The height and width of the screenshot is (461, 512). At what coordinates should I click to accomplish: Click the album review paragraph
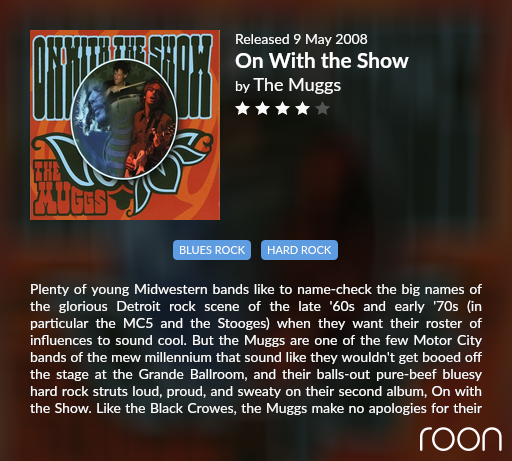tap(256, 349)
